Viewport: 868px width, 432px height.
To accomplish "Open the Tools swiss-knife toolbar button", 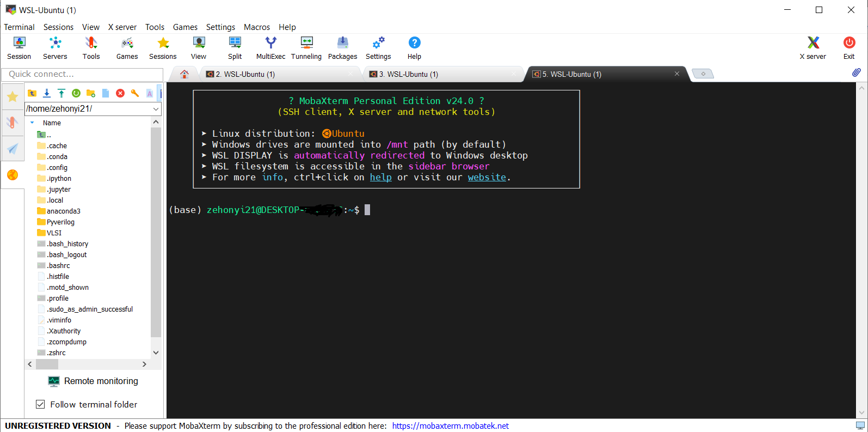I will (91, 48).
